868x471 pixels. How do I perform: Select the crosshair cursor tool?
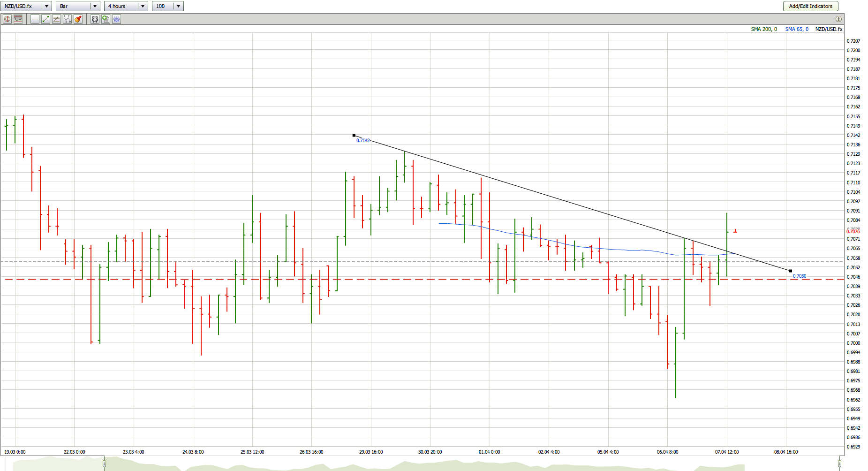tap(7, 19)
